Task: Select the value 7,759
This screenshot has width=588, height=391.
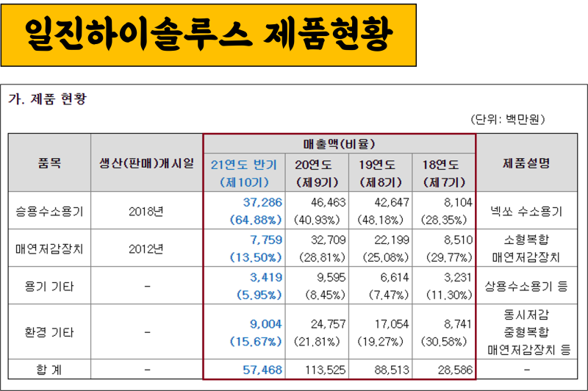Action: click(266, 240)
